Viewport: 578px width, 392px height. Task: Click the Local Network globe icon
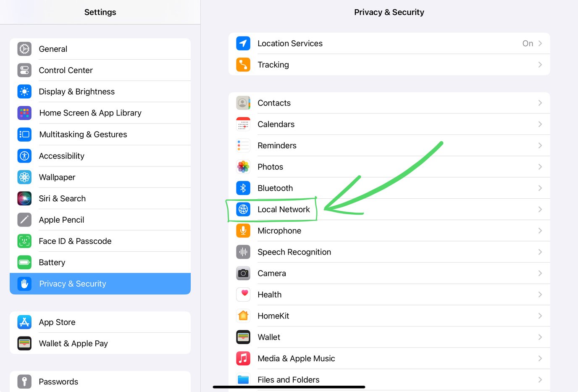(243, 209)
